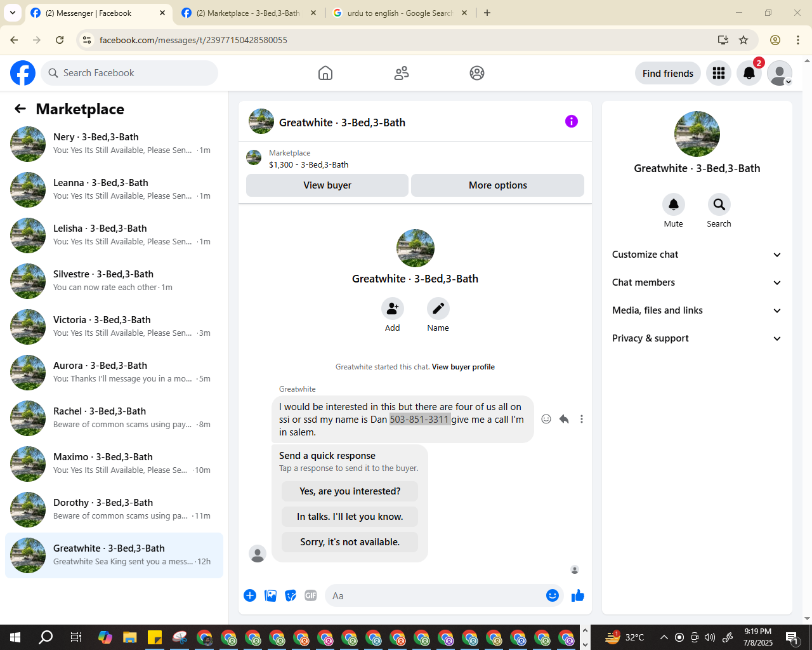812x650 pixels.
Task: Click the browser address bar URL
Action: coord(193,40)
